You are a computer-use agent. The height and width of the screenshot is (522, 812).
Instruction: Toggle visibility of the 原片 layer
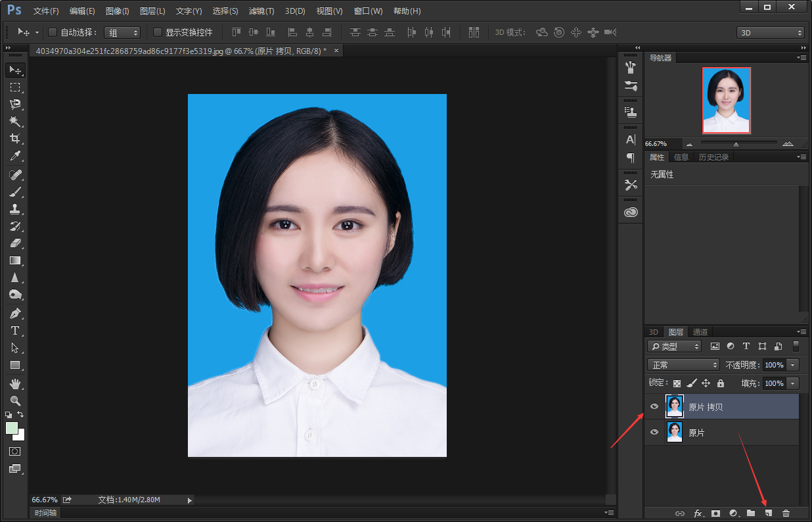point(654,432)
